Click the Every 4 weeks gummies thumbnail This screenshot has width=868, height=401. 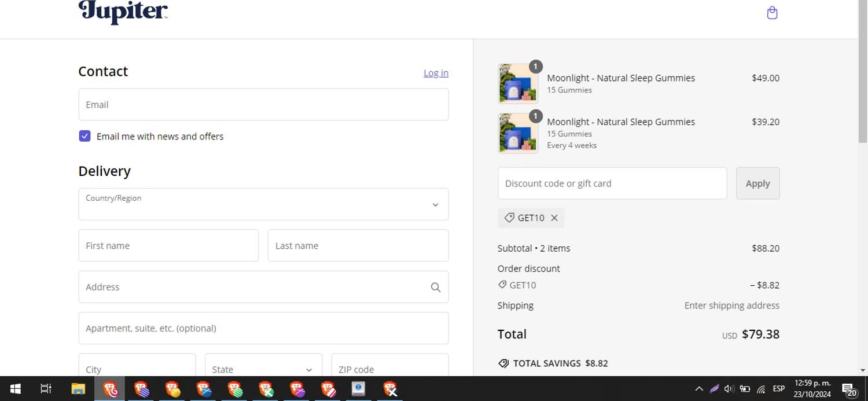518,133
